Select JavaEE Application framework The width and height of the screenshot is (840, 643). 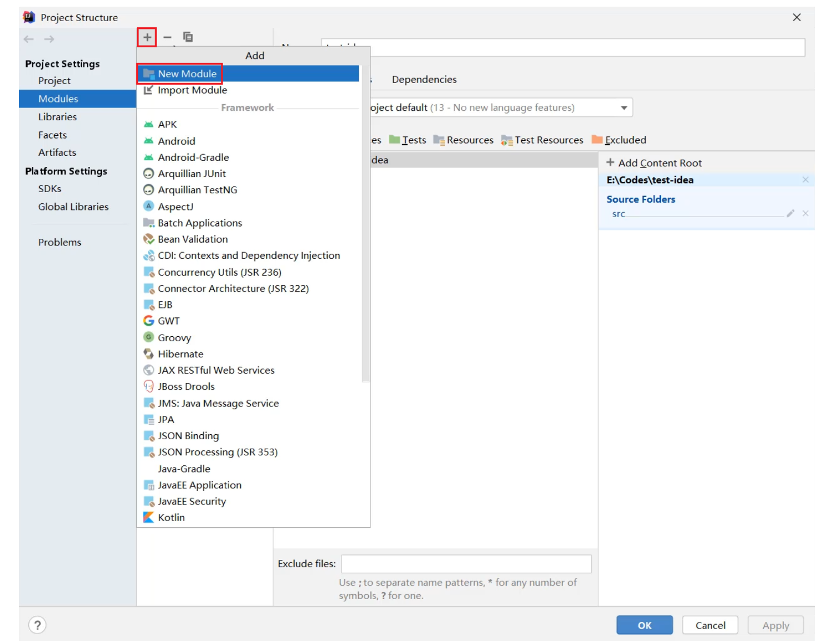tap(248, 485)
